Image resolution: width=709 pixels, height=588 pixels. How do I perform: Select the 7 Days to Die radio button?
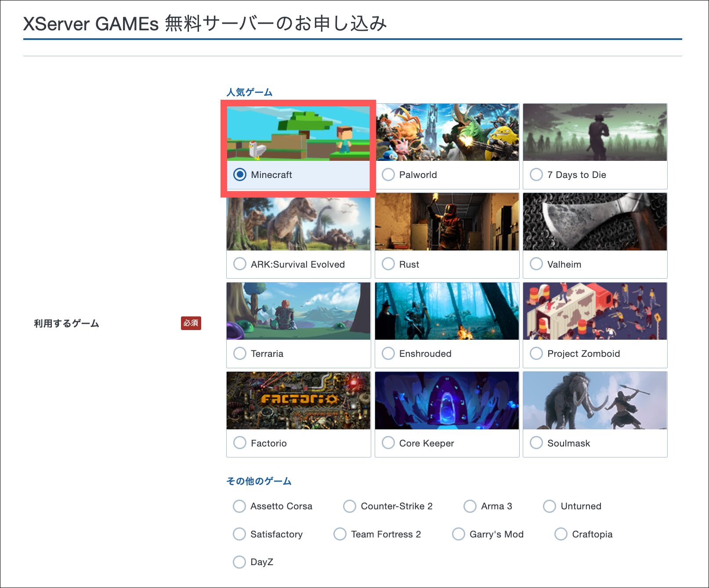(536, 174)
